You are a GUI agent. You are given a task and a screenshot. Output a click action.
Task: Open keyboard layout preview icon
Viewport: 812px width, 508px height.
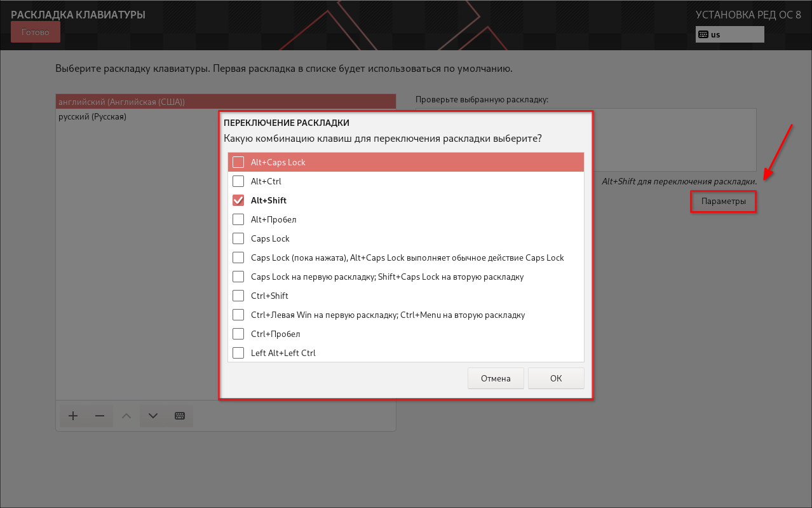[x=180, y=416]
